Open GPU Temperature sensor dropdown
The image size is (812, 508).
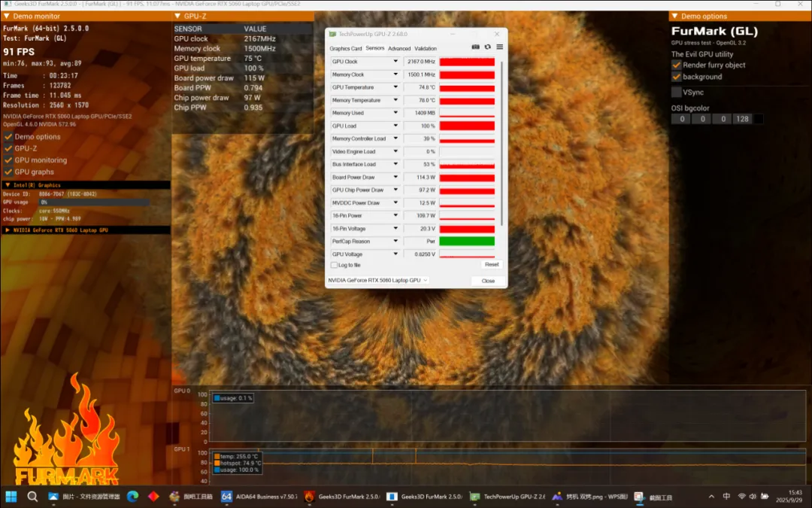click(395, 87)
